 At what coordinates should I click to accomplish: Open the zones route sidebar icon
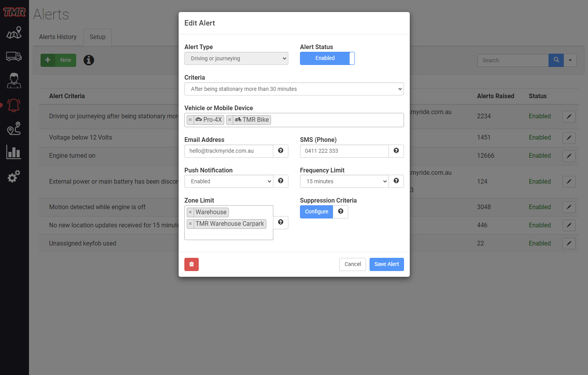tap(14, 128)
